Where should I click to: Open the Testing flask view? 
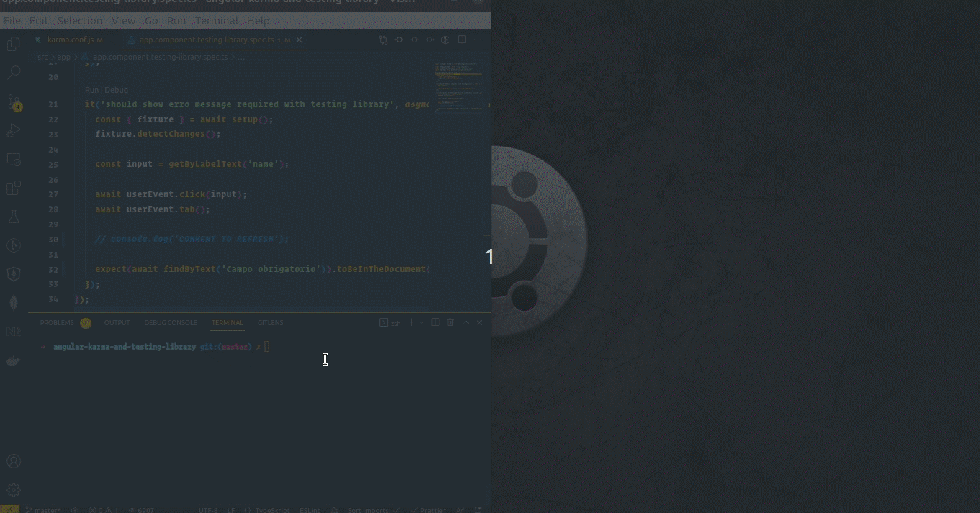point(14,217)
